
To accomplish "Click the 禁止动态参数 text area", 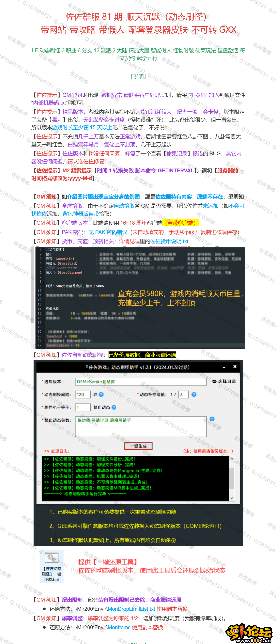I will [141, 426].
